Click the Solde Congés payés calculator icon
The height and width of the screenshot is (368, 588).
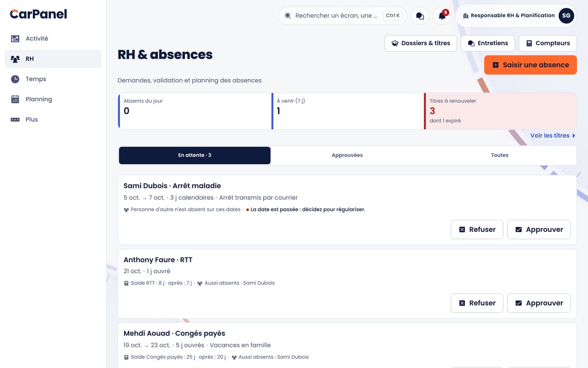coord(126,357)
